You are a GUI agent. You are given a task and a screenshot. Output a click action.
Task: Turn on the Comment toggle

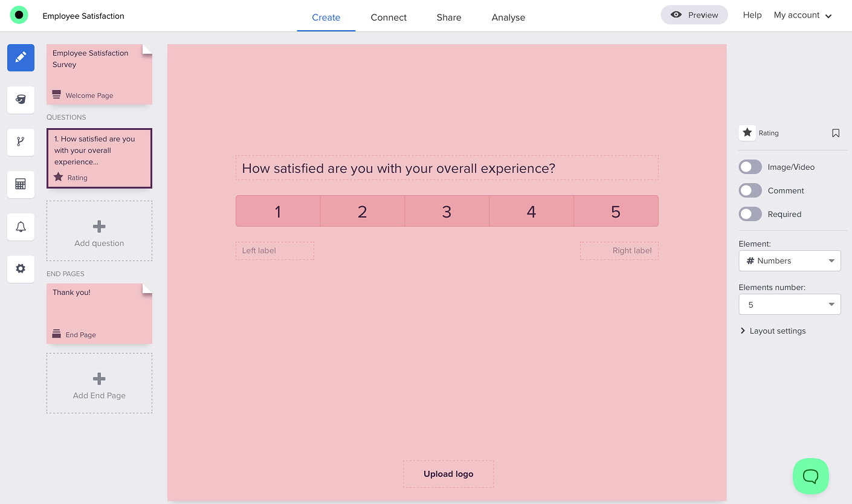click(750, 190)
